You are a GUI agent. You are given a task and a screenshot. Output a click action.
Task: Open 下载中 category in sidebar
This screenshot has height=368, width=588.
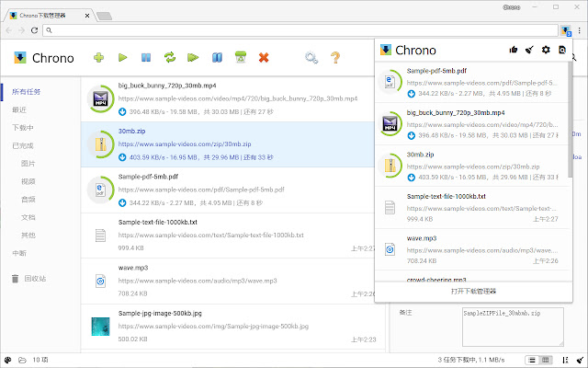(23, 128)
